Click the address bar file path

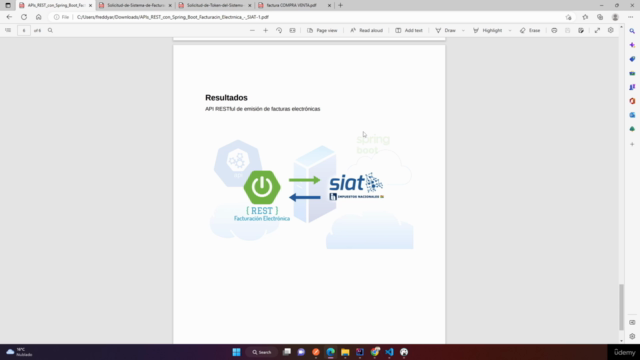173,17
